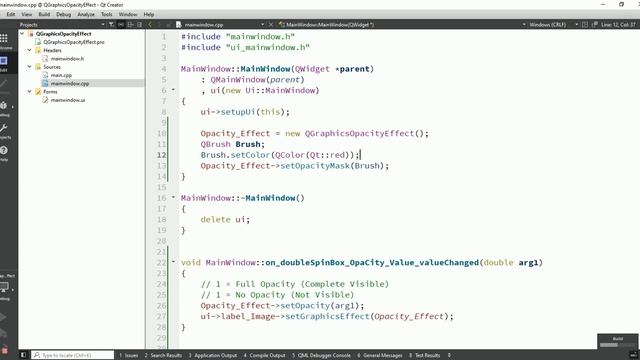Image resolution: width=640 pixels, height=360 pixels.
Task: Open the View menu
Action: [x=27, y=14]
